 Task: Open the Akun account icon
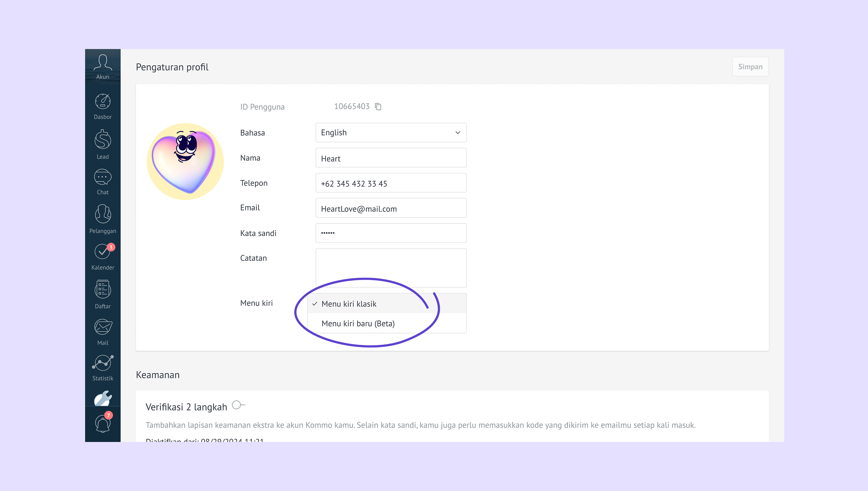click(x=102, y=66)
